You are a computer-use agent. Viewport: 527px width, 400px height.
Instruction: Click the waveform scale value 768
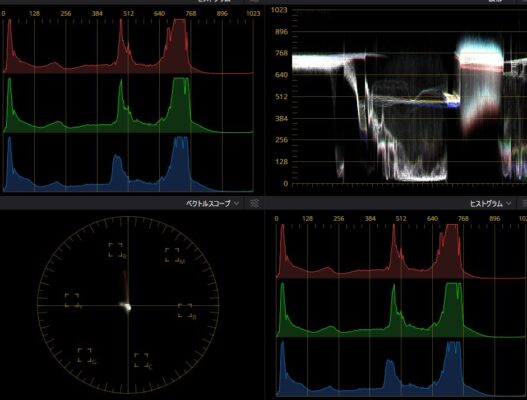[282, 53]
